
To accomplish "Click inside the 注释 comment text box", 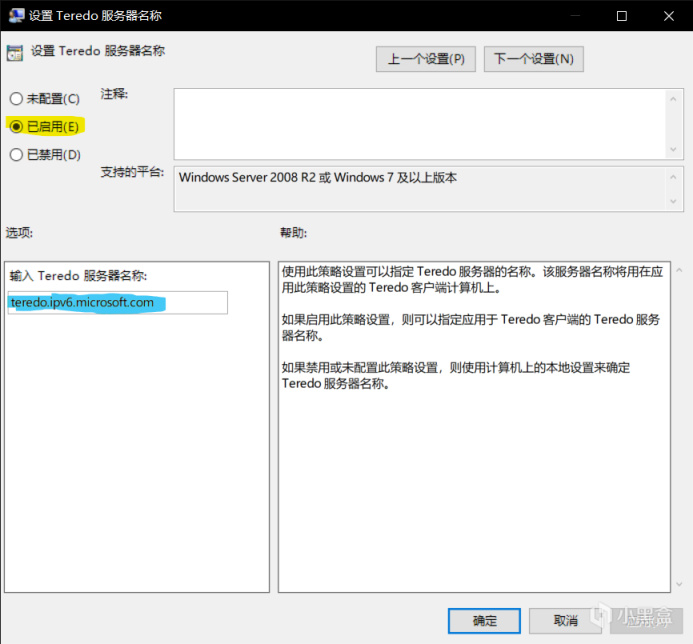I will pyautogui.click(x=419, y=124).
